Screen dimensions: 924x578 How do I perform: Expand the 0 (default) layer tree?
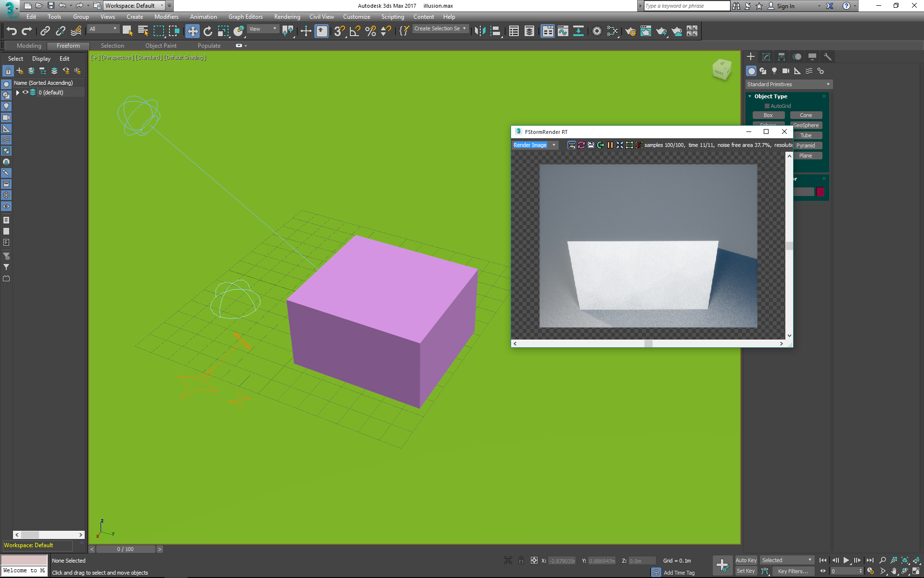[18, 92]
